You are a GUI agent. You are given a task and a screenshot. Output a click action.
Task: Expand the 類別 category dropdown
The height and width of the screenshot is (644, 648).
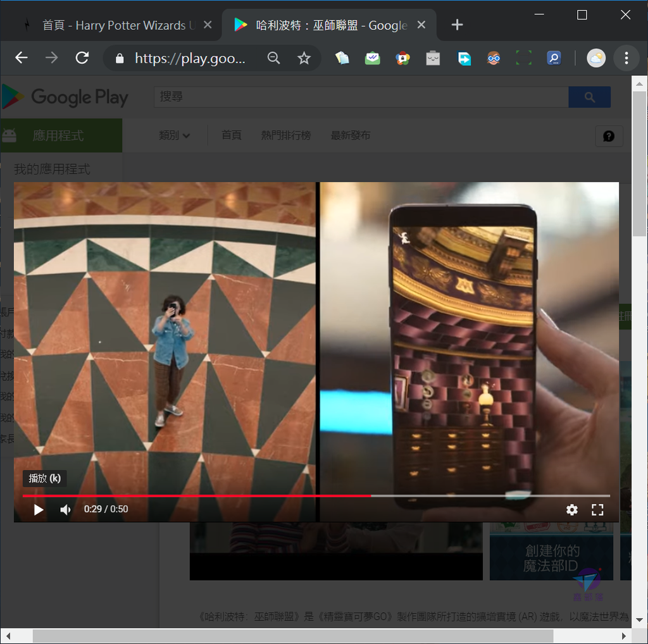175,135
